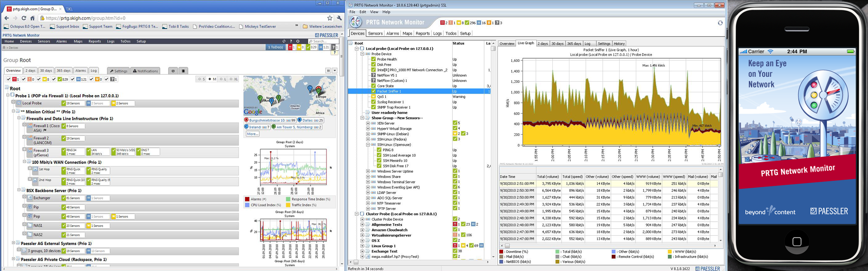The width and height of the screenshot is (868, 271).
Task: Click blue 16 paused status icon in desktop header
Action: pos(479,23)
